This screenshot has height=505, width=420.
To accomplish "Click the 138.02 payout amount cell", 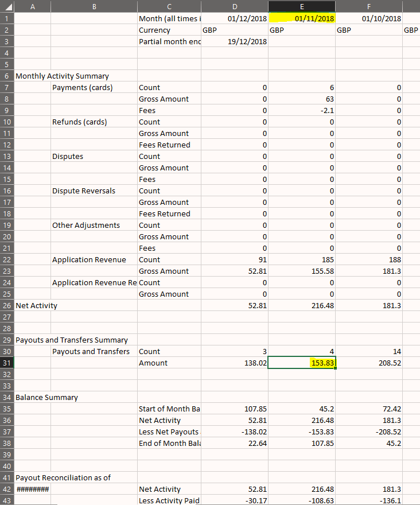I will (235, 363).
